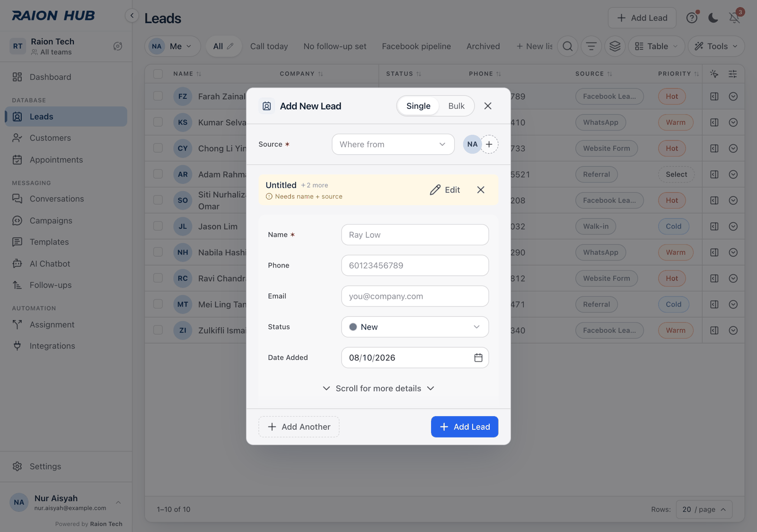This screenshot has height=532, width=757.
Task: Open the Status 'New' dropdown
Action: (415, 327)
